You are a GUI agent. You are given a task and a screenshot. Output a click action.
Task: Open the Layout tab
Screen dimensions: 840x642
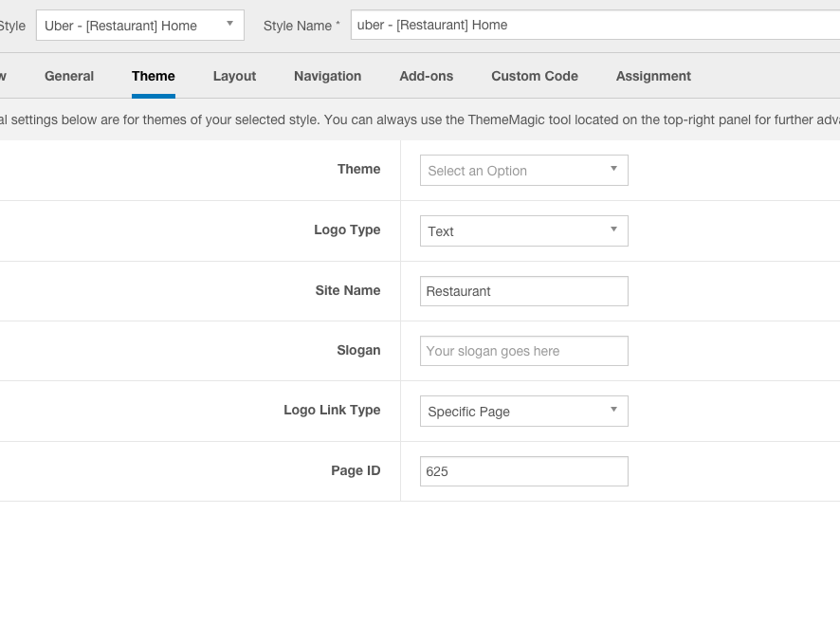[234, 76]
